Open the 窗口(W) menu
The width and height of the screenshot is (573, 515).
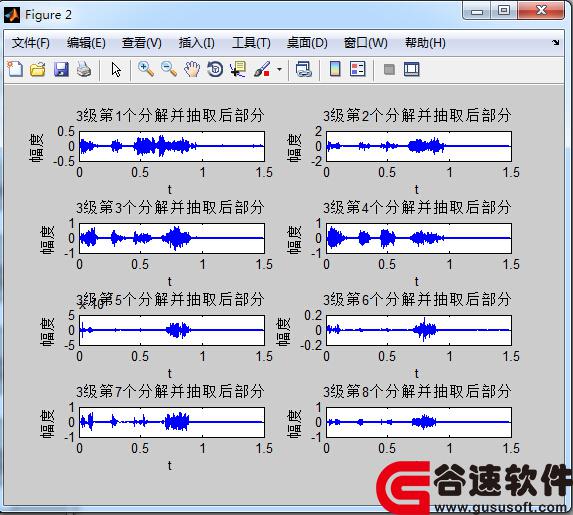(366, 43)
